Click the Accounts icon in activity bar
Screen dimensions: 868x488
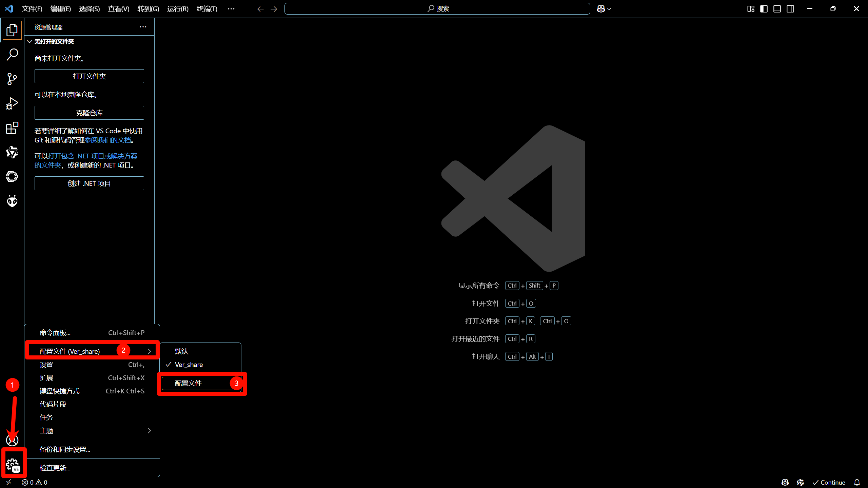12,440
